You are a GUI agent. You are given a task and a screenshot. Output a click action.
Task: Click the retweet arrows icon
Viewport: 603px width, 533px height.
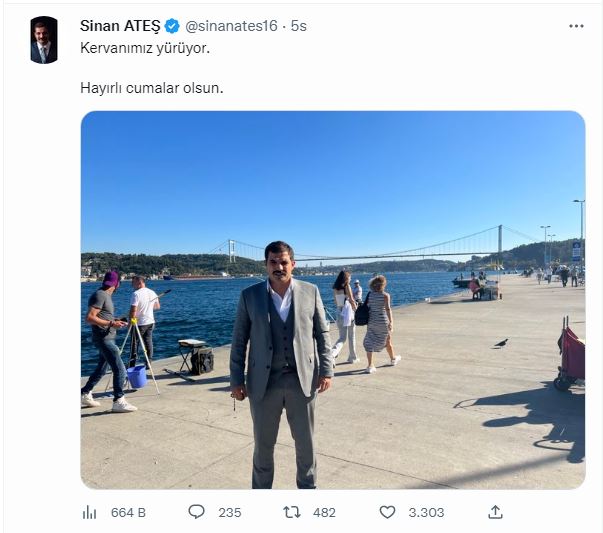tap(291, 512)
